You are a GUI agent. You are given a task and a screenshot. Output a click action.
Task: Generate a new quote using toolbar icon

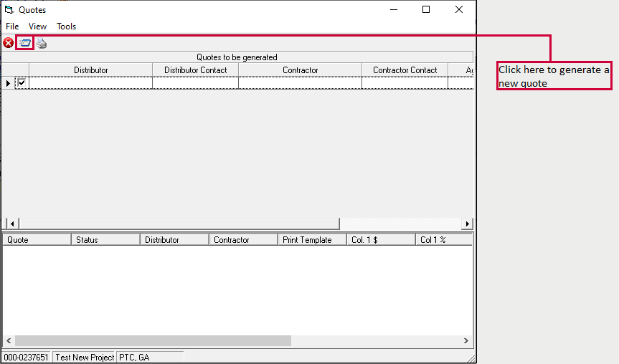point(25,43)
